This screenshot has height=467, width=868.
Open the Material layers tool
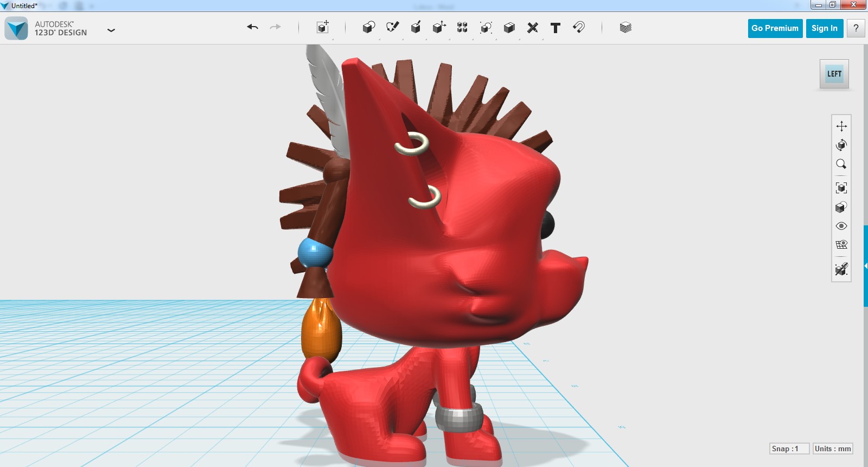tap(626, 27)
